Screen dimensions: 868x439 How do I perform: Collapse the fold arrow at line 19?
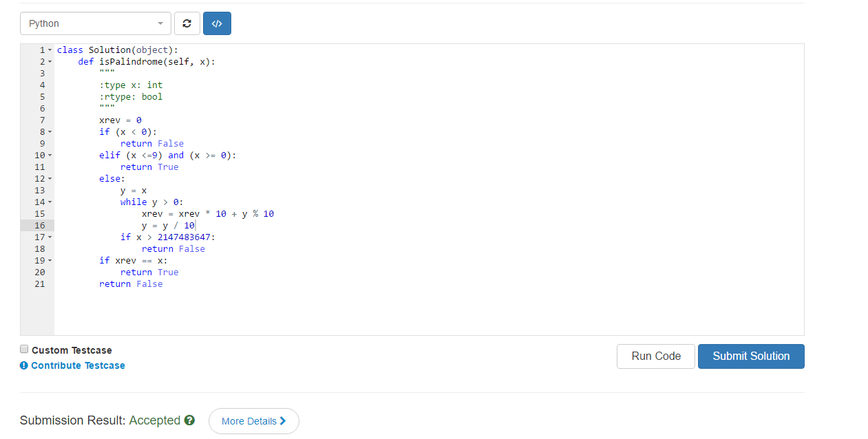click(50, 261)
